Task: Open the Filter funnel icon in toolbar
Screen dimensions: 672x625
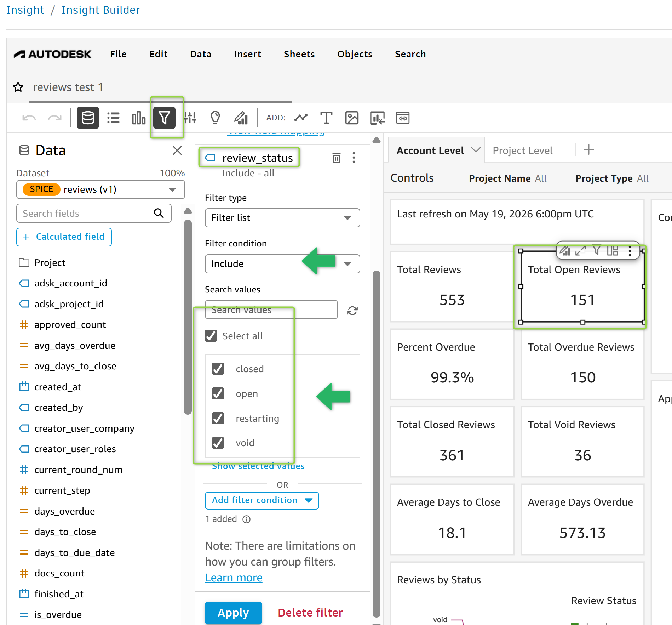Action: click(x=165, y=118)
